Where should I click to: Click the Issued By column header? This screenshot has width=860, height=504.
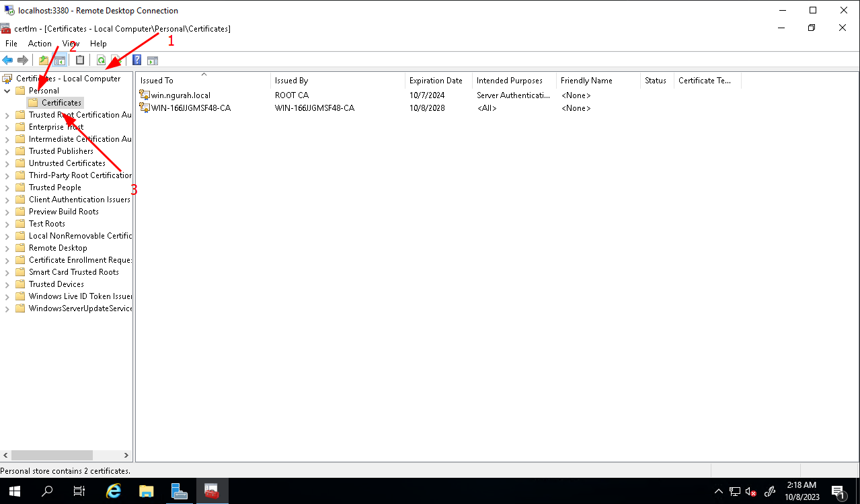click(x=291, y=81)
